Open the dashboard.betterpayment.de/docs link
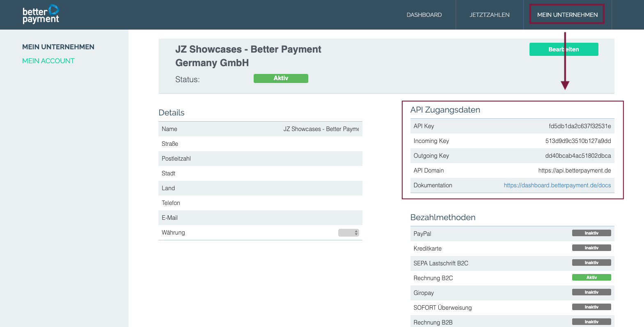The width and height of the screenshot is (644, 327). click(x=557, y=185)
